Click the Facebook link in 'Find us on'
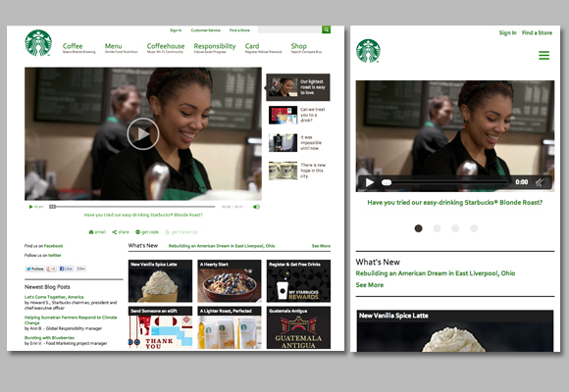Image resolution: width=569 pixels, height=392 pixels. click(53, 246)
